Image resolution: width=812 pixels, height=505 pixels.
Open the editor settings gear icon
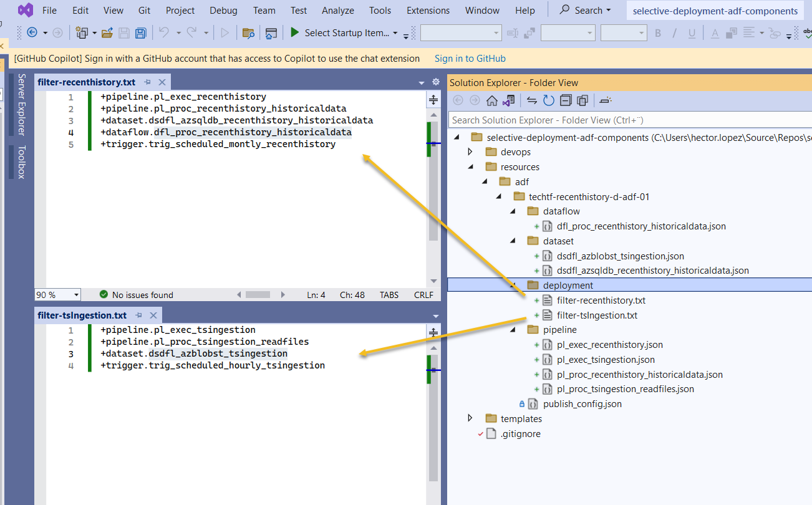click(436, 82)
